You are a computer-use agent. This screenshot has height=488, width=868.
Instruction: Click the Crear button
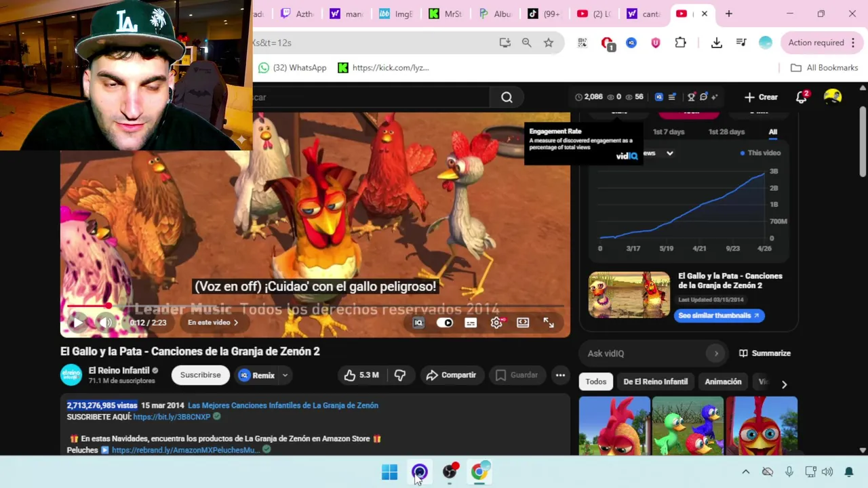click(761, 97)
